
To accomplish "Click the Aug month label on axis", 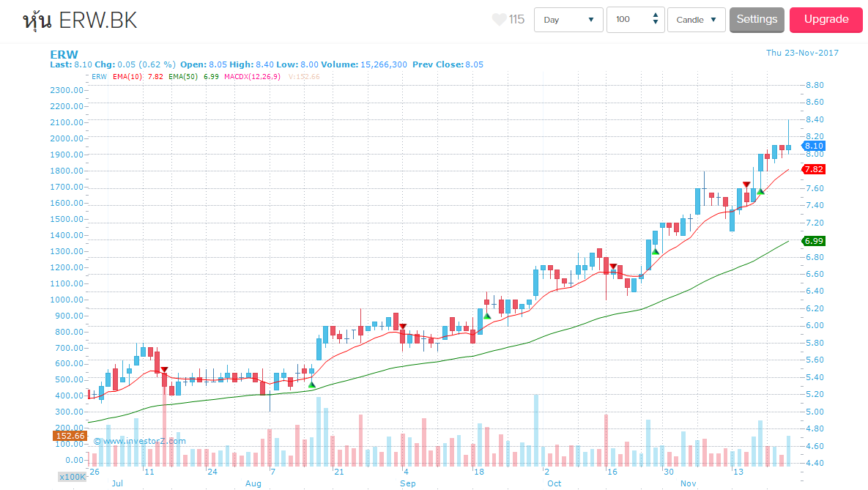I will coord(253,483).
